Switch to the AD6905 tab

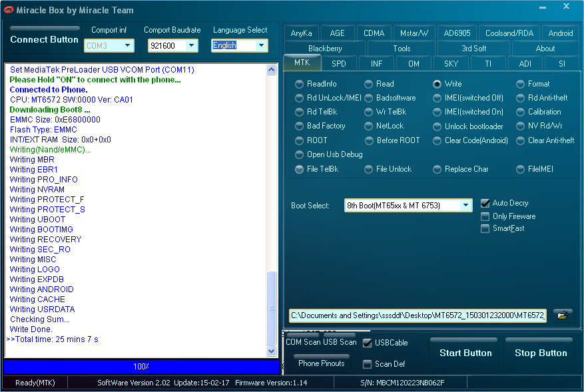click(457, 33)
